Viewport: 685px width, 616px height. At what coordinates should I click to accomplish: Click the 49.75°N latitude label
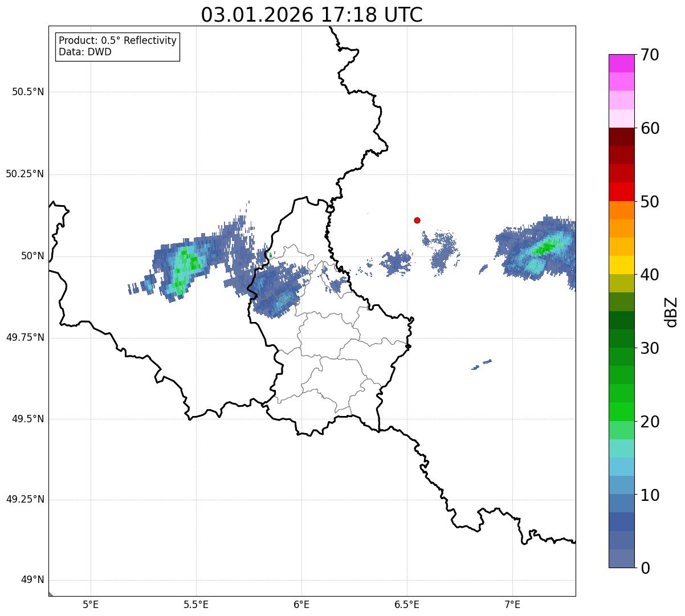coord(25,337)
